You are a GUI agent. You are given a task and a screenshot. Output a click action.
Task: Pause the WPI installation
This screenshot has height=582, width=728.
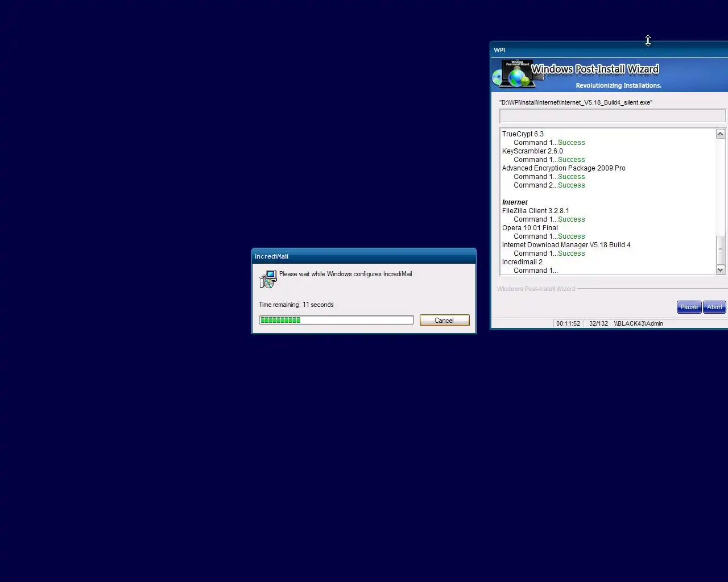pos(689,307)
